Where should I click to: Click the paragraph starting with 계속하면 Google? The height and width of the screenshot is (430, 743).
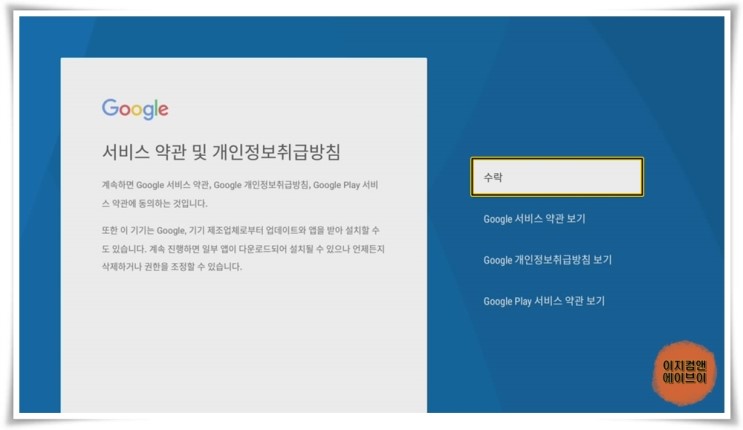pyautogui.click(x=240, y=194)
